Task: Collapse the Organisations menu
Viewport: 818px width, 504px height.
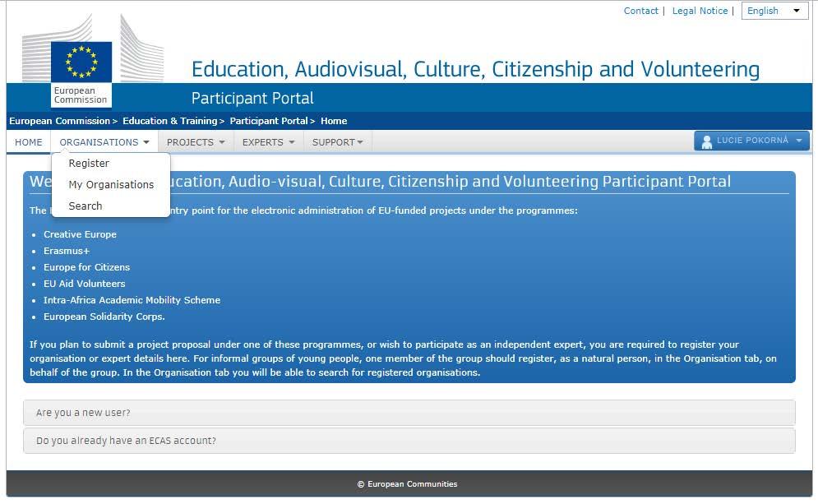Action: [104, 142]
